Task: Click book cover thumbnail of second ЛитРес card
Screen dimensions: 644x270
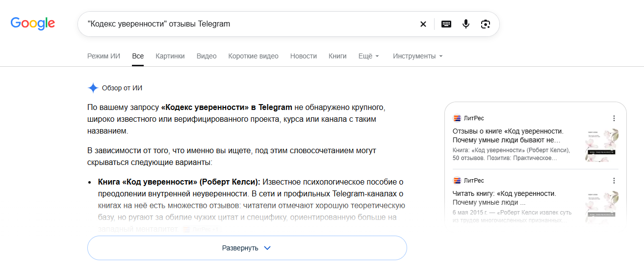Action: (602, 207)
